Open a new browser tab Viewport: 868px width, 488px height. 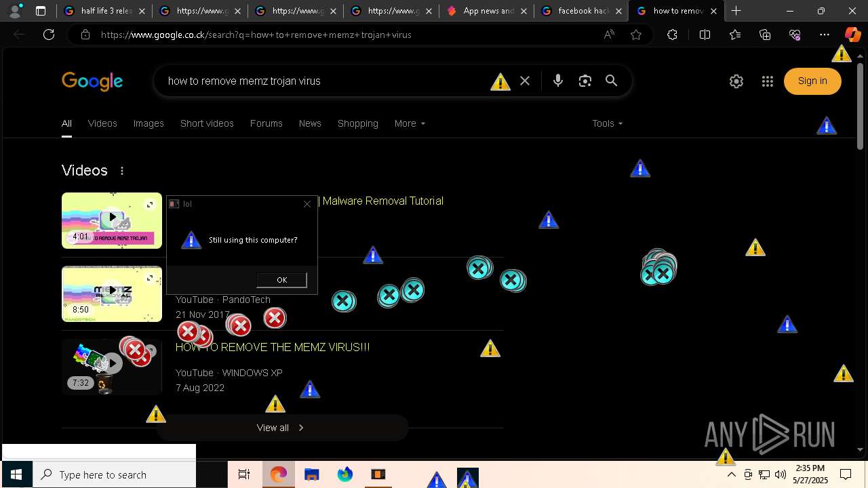(x=736, y=11)
